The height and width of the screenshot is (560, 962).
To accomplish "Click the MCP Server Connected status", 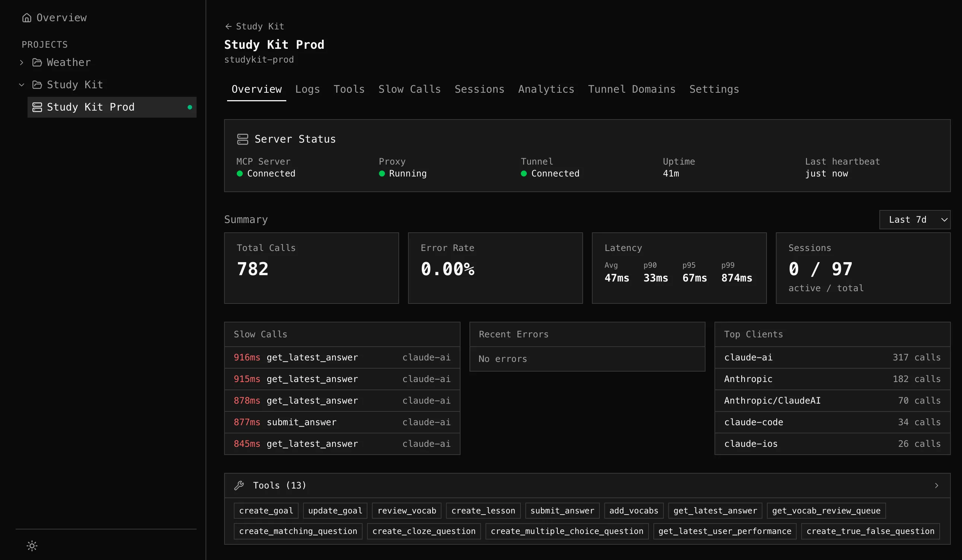I will (x=266, y=173).
